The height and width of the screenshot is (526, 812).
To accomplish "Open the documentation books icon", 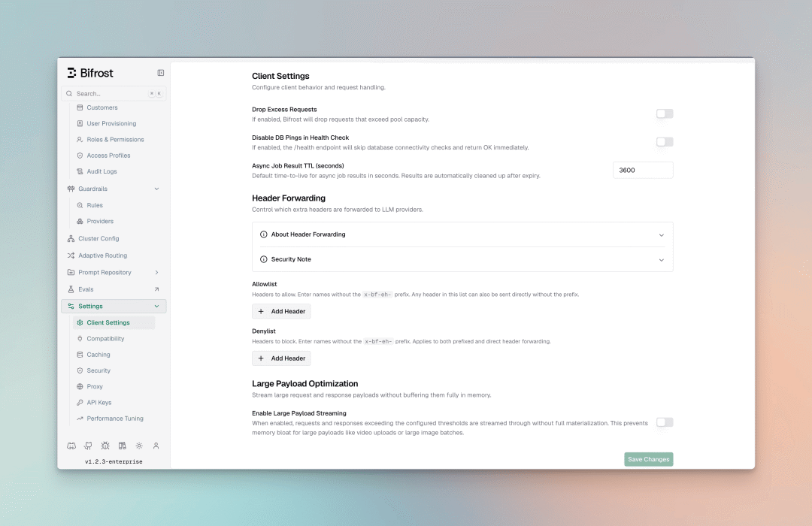I will [x=123, y=446].
